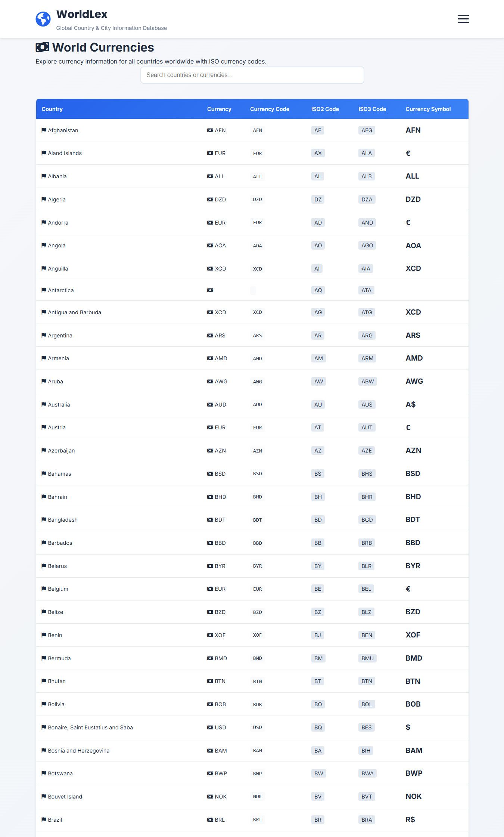Click the flag icon next to Bermuda
Screen dimensions: 504x837
[x=44, y=658]
